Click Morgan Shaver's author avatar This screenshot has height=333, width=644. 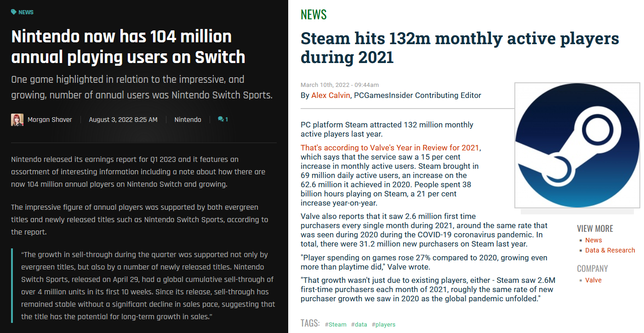click(17, 120)
